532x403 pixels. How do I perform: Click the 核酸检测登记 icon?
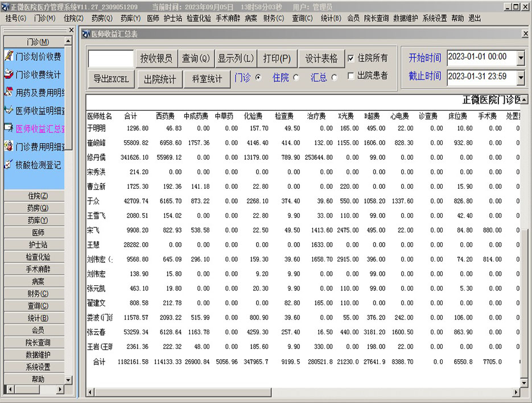tap(9, 165)
